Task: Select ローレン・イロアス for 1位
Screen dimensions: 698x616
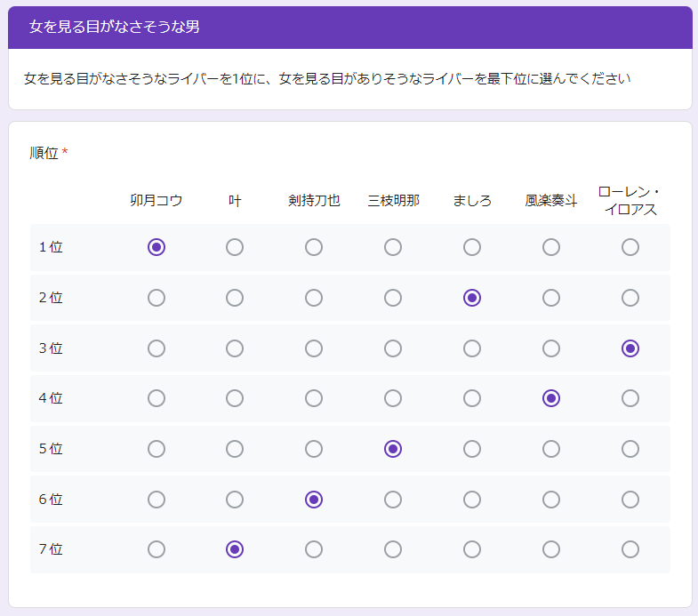Action: pyautogui.click(x=630, y=247)
